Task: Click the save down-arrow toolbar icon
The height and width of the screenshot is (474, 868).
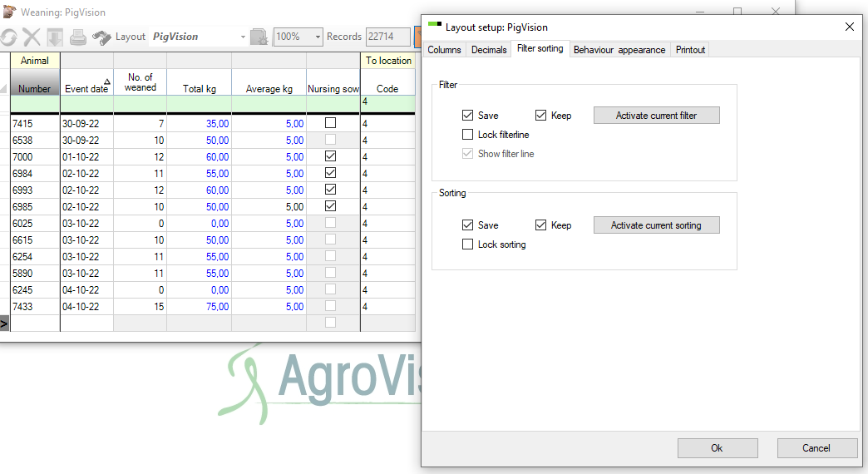Action: click(x=55, y=37)
